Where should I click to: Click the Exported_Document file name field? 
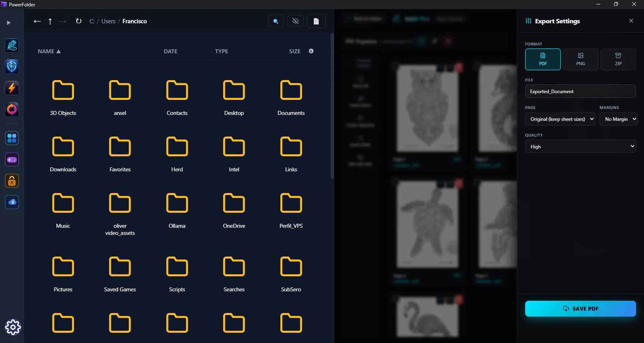pos(580,92)
